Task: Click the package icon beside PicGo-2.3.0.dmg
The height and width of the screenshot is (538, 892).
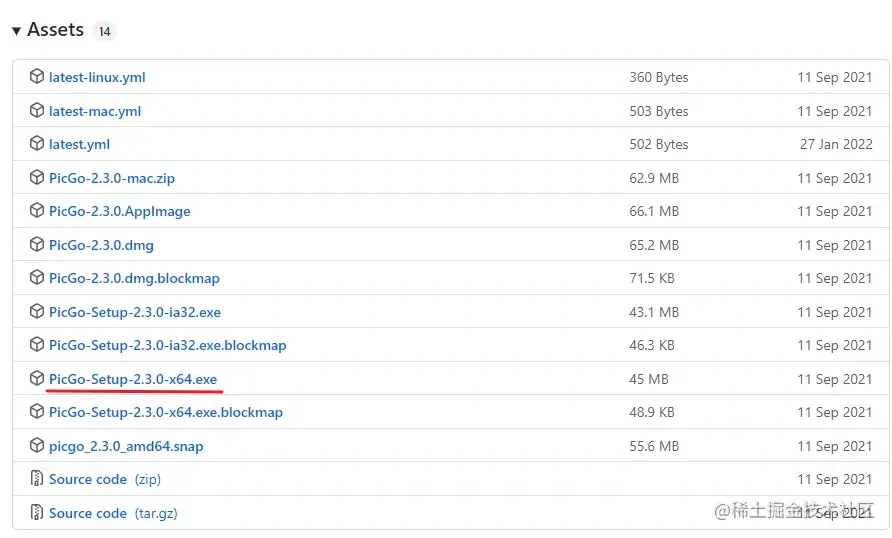Action: pos(36,245)
